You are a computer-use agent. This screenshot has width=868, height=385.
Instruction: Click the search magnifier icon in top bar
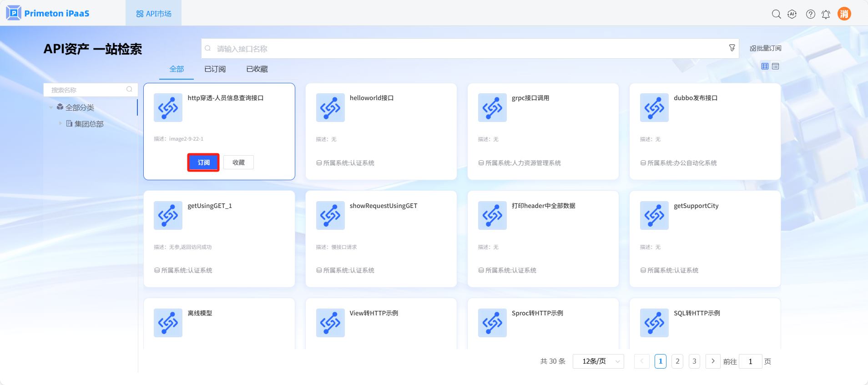[x=776, y=14]
